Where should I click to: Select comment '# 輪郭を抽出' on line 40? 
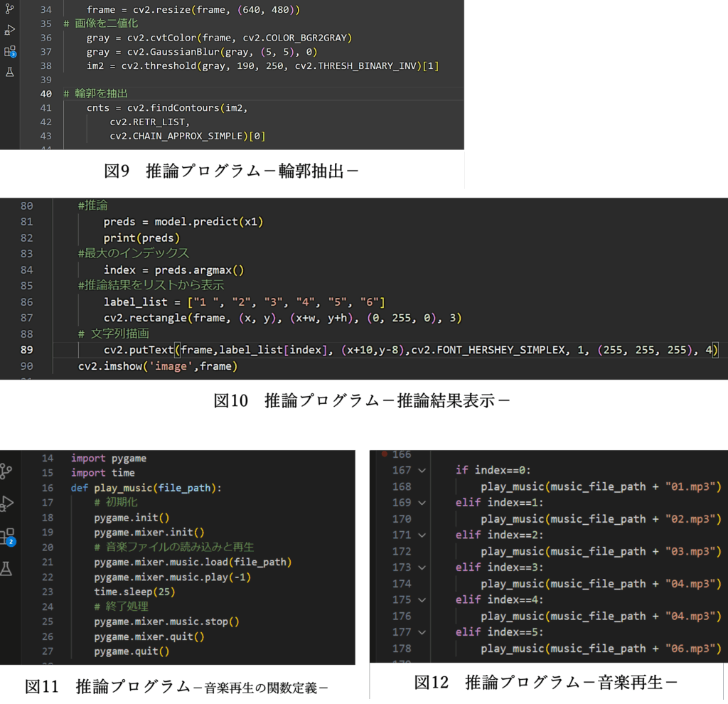click(95, 93)
